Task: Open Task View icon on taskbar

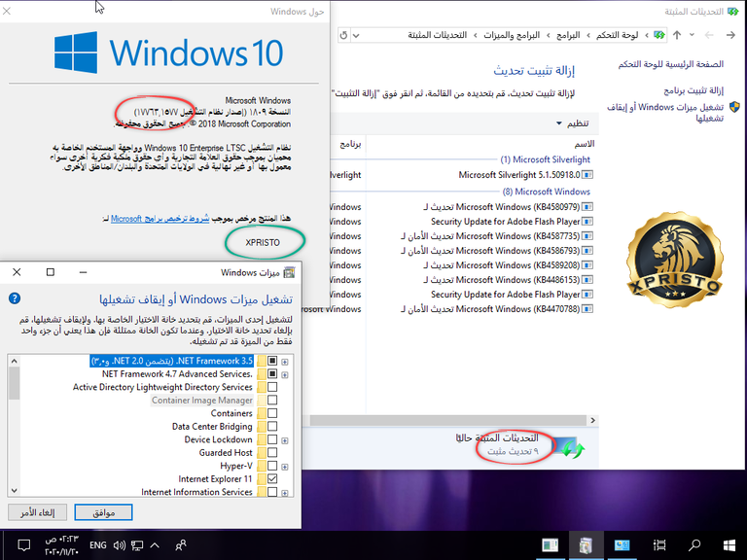Action: (659, 545)
